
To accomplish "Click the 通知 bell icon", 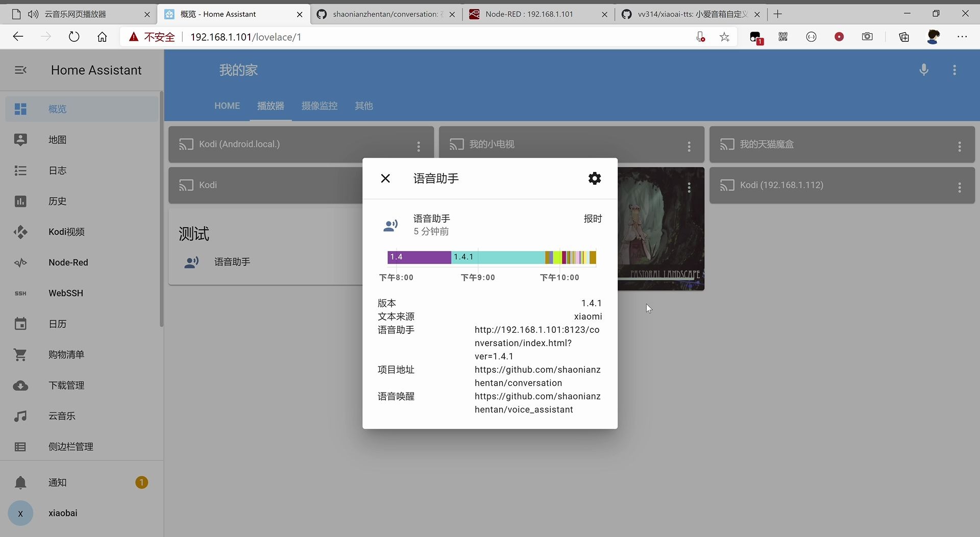I will [x=20, y=482].
